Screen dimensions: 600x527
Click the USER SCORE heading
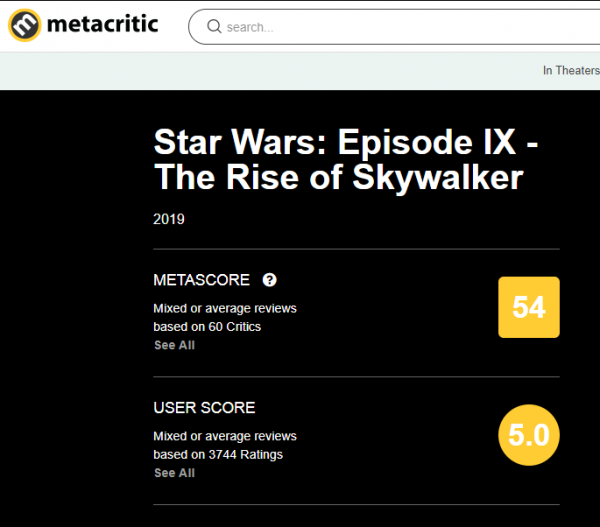pos(204,408)
